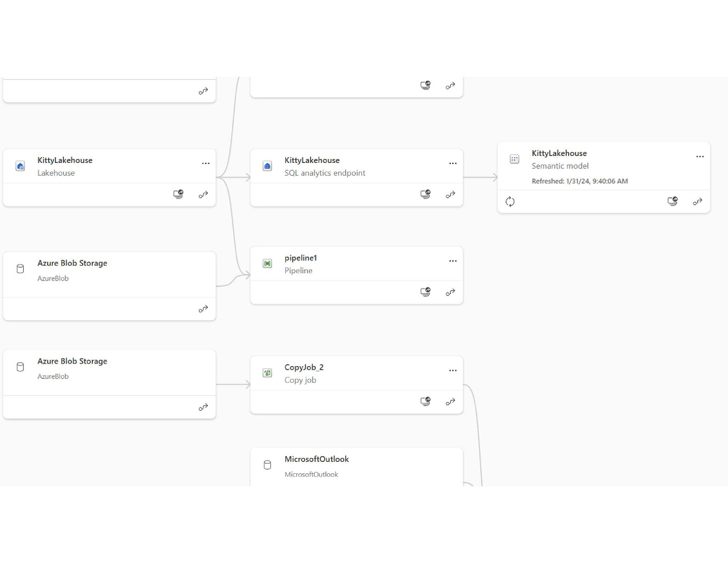Open more options menu for CopyJob_2
Screen dimensions: 728x563
point(453,370)
